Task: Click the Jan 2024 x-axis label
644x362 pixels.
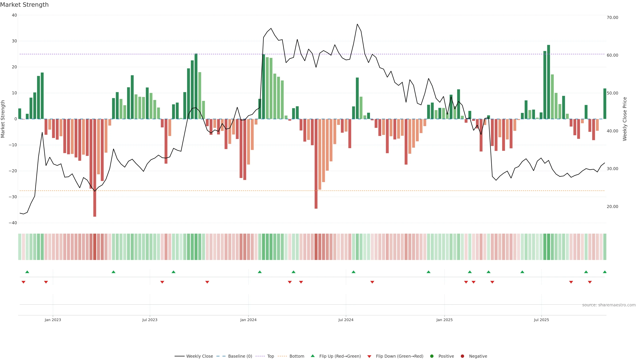Action: (248, 320)
